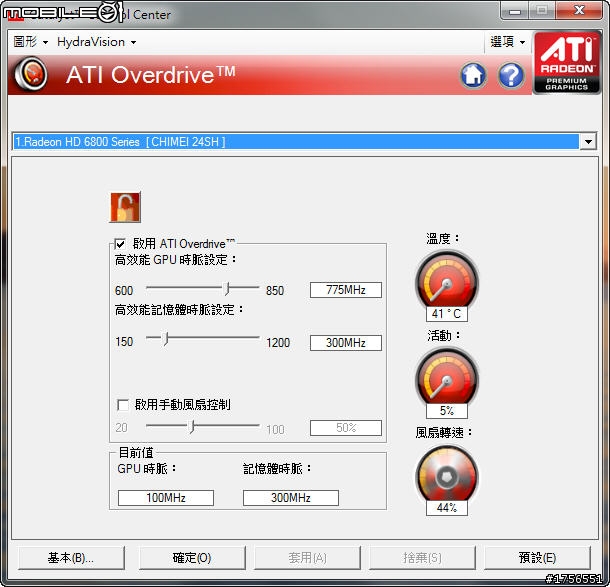The width and height of the screenshot is (610, 587).
Task: Click the 44% fan speed readout
Action: [447, 508]
